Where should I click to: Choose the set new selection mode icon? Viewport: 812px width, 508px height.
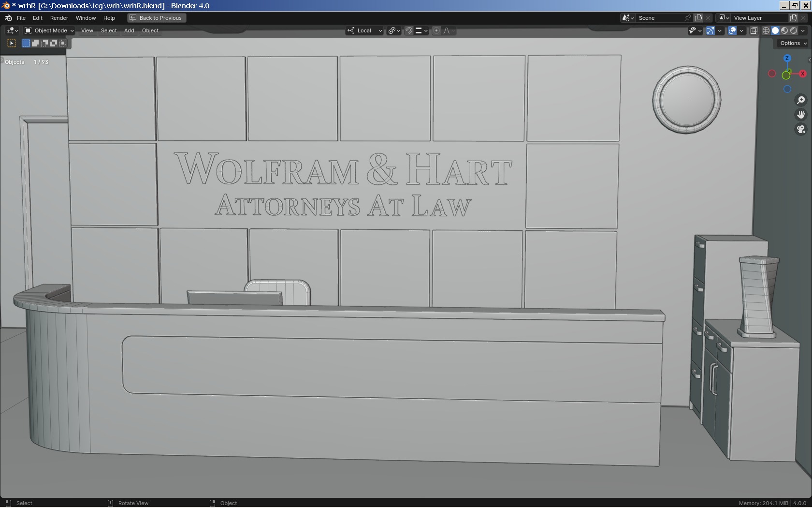point(26,43)
